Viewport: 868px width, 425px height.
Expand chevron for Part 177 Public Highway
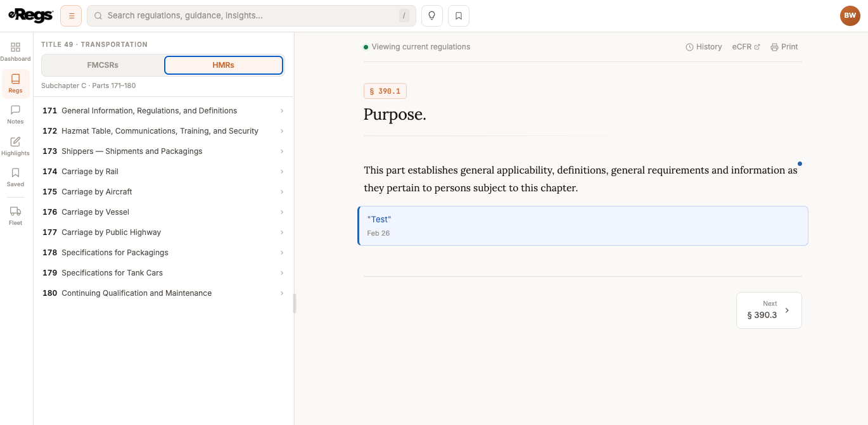(282, 232)
